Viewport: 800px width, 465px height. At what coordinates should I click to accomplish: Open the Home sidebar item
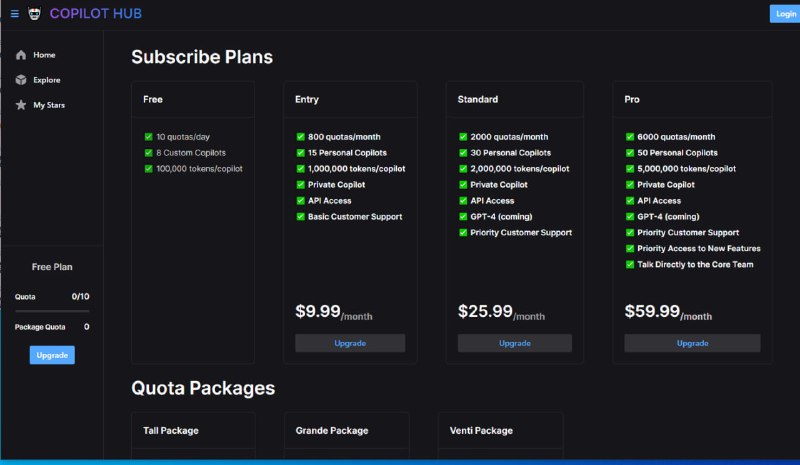click(44, 55)
